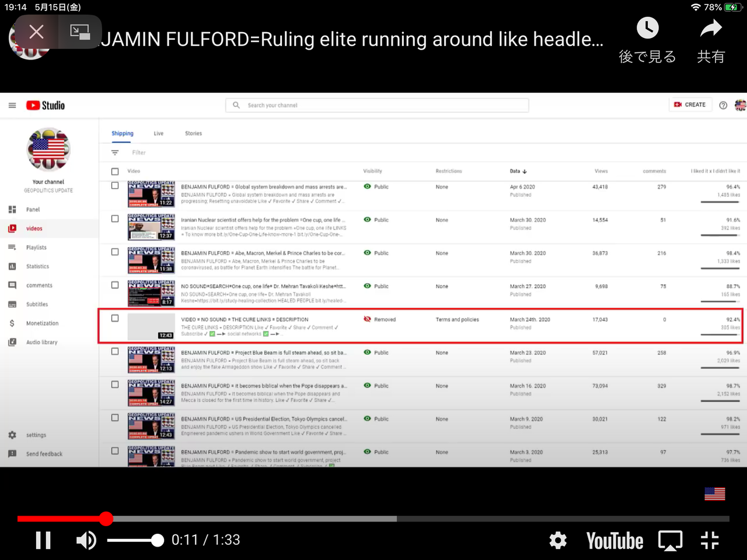Check the Abe, Macron, Merkel video row
Screen dimensions: 747x560
[x=115, y=252]
